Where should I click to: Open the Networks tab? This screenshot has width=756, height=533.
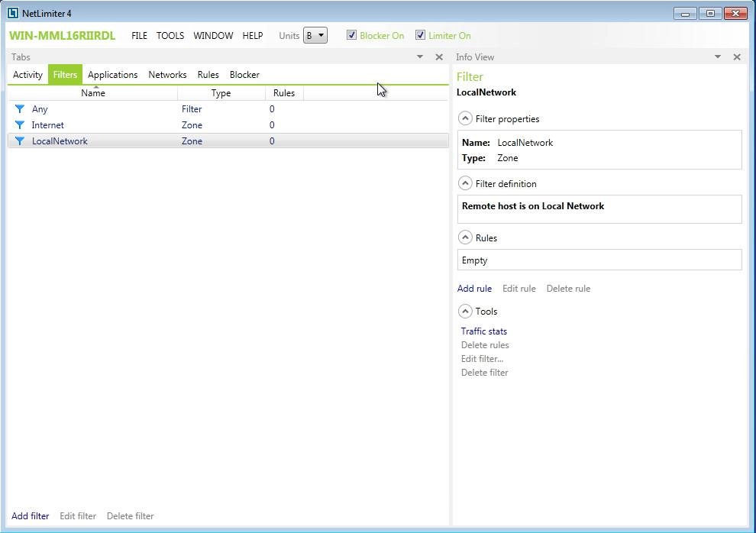(167, 75)
